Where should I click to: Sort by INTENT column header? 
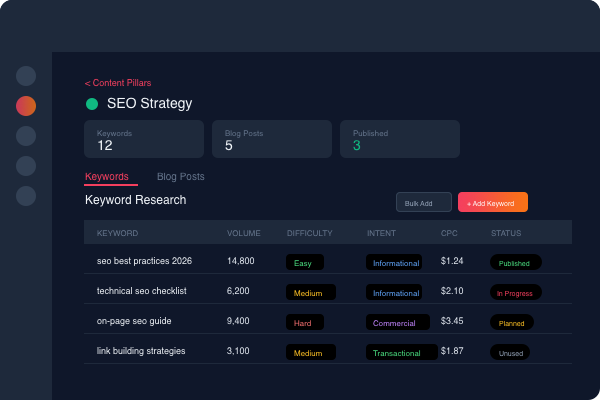click(x=381, y=233)
